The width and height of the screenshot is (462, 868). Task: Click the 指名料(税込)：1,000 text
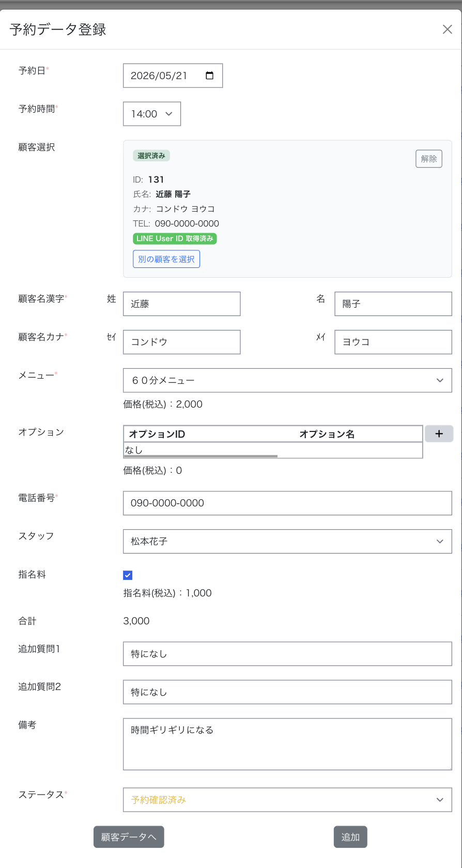click(x=167, y=593)
